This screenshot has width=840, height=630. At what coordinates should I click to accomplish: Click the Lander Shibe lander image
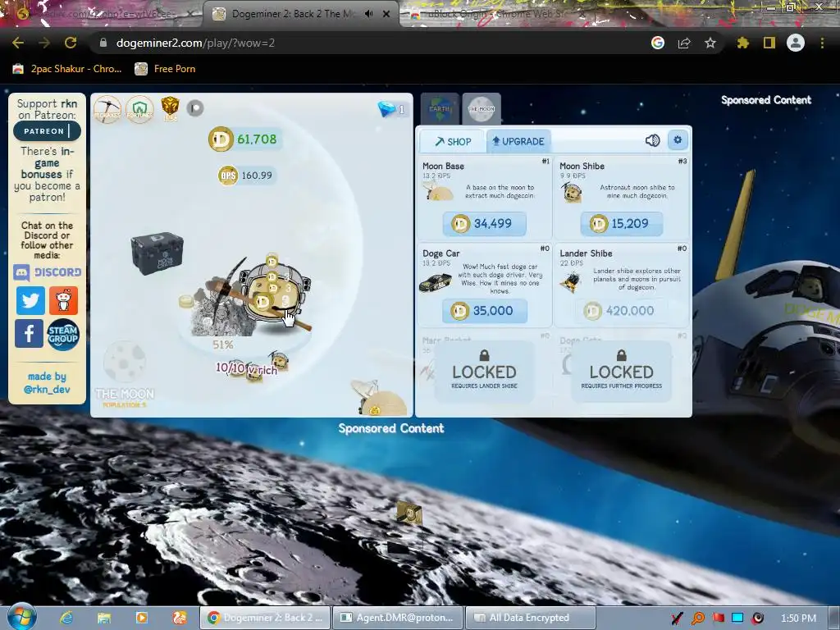click(571, 281)
